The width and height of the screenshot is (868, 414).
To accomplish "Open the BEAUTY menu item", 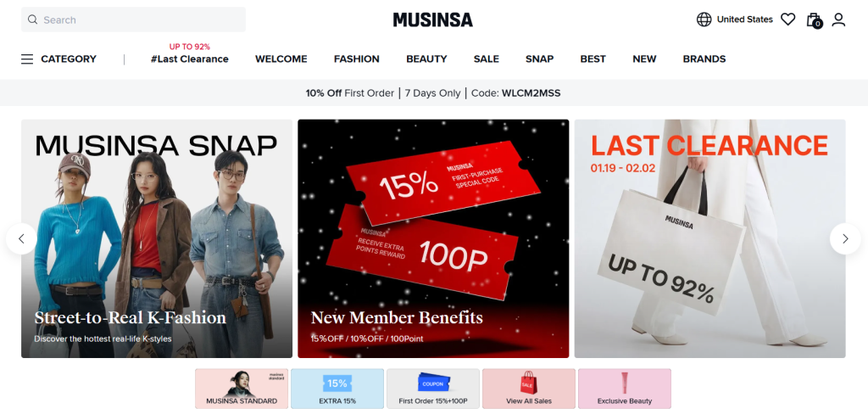I will pos(426,59).
